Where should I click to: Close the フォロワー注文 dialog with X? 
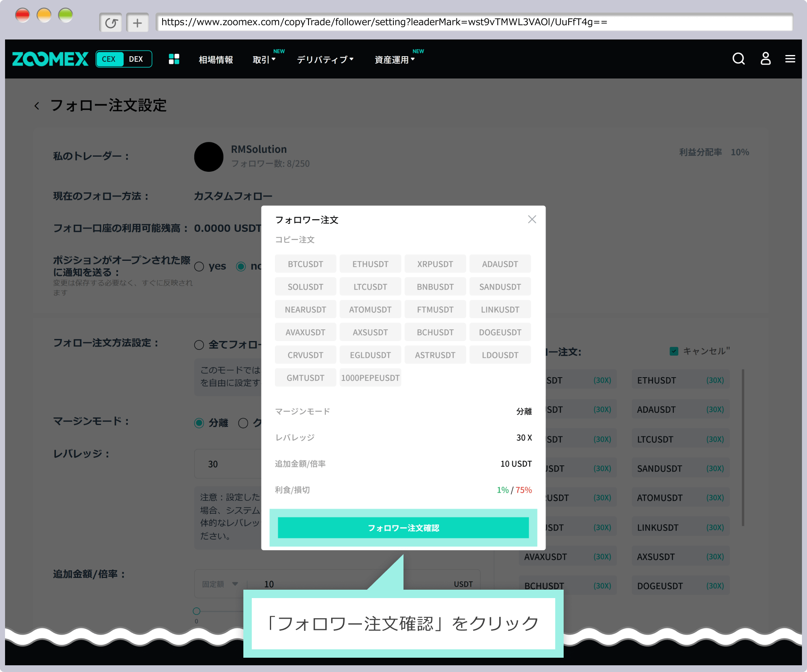(532, 219)
